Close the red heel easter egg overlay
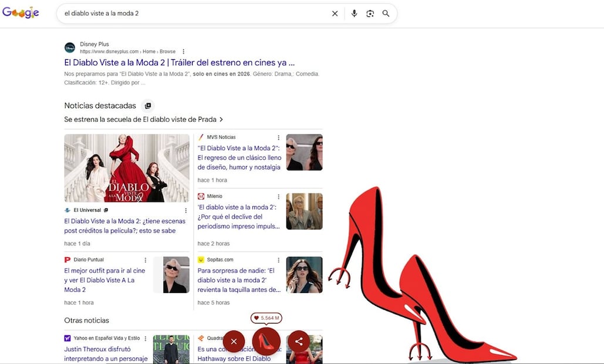The width and height of the screenshot is (604, 364). (234, 341)
